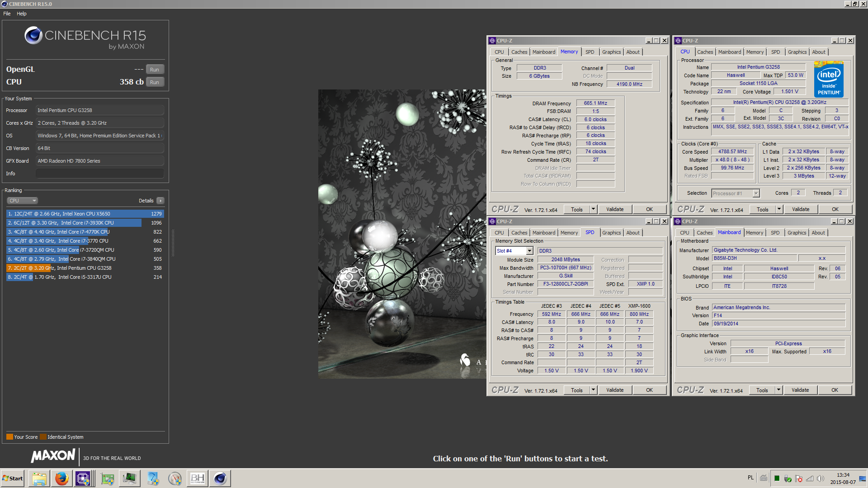
Task: Click OK in the CPU-Z CPU window
Action: (x=835, y=209)
